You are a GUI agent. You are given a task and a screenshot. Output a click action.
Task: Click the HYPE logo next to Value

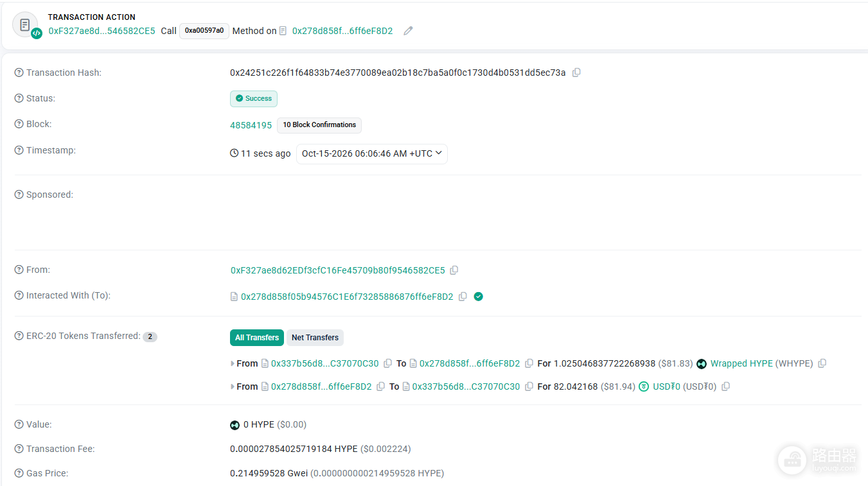click(x=235, y=425)
